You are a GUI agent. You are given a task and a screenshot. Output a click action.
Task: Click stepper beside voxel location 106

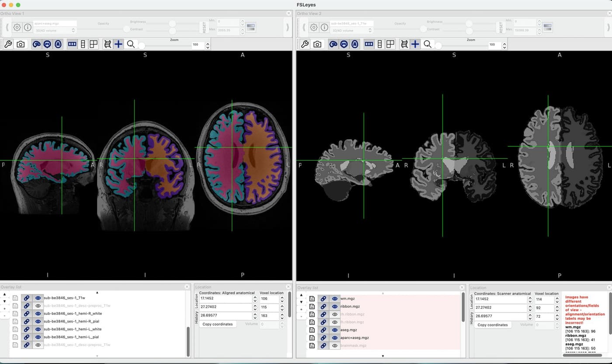click(x=282, y=299)
